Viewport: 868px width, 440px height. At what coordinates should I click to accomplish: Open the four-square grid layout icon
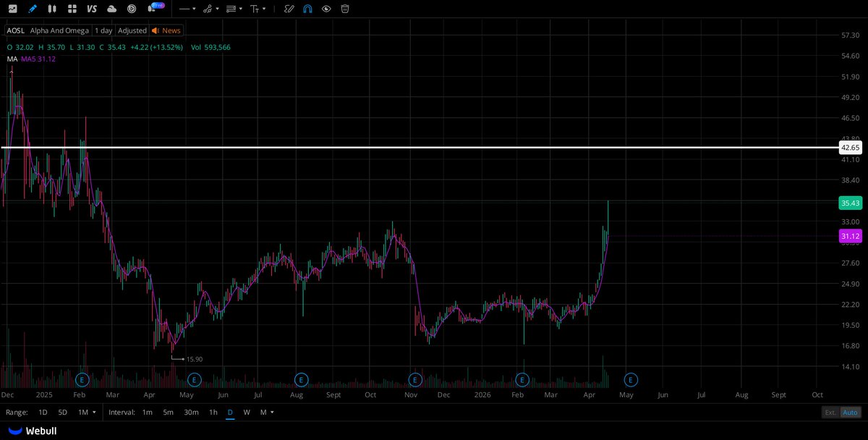[x=72, y=9]
